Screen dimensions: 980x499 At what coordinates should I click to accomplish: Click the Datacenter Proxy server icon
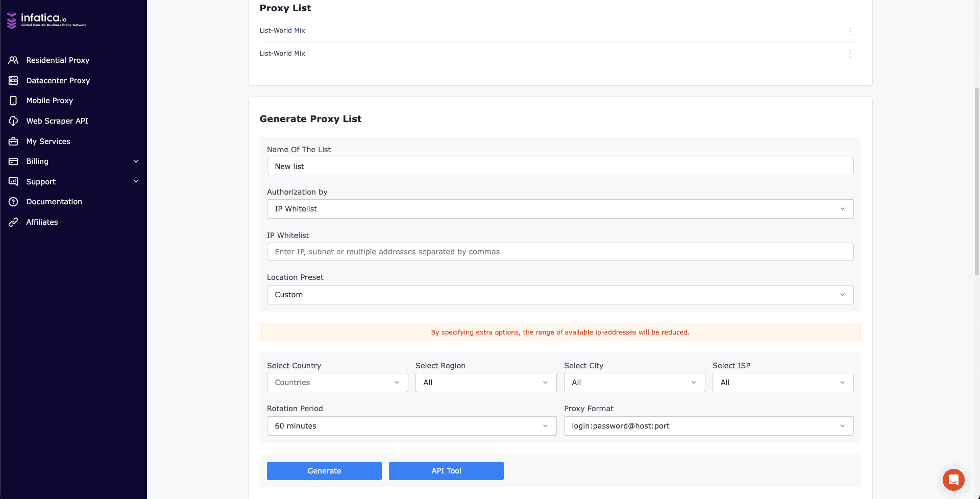(x=13, y=81)
